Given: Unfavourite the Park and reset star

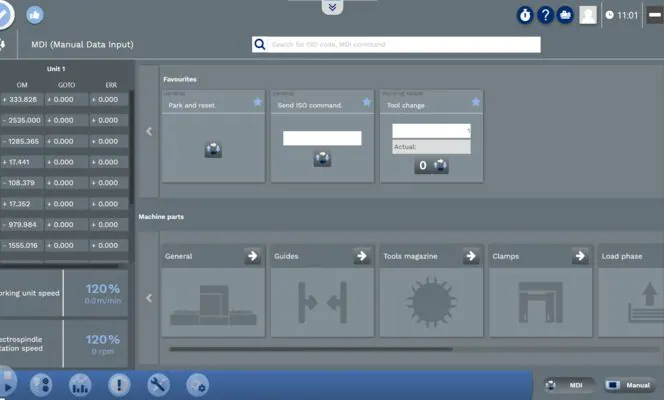Looking at the screenshot, I should pyautogui.click(x=257, y=102).
